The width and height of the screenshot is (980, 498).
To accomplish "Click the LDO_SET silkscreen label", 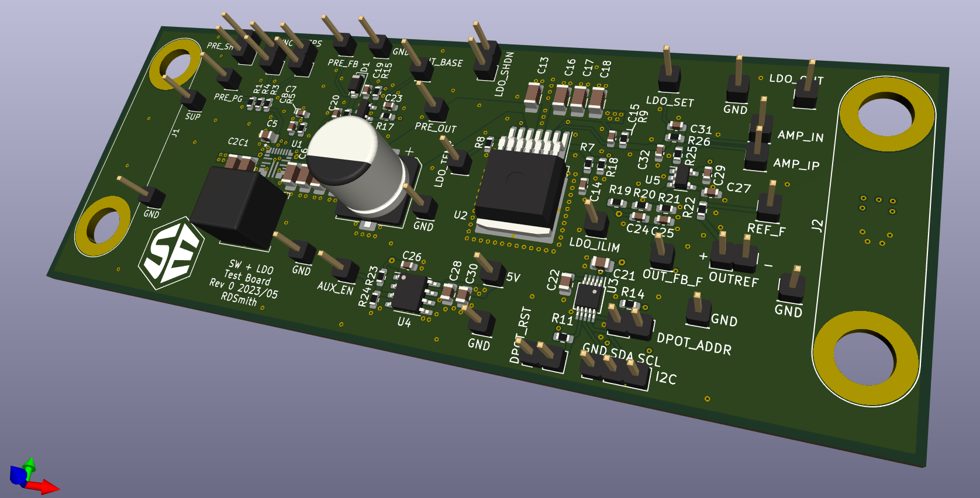I will (x=670, y=101).
